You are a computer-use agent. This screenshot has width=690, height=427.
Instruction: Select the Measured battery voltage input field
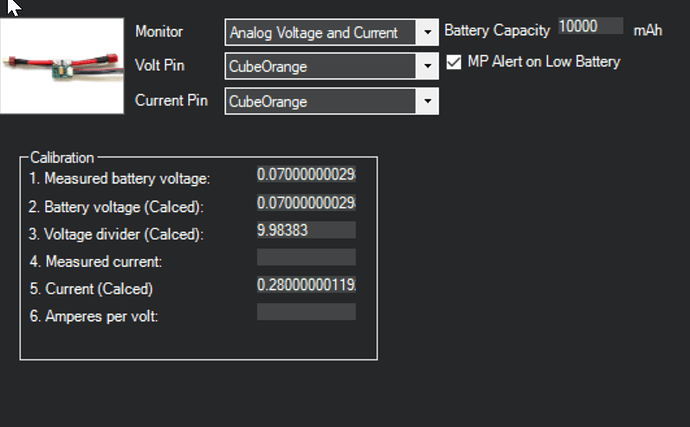click(x=306, y=174)
